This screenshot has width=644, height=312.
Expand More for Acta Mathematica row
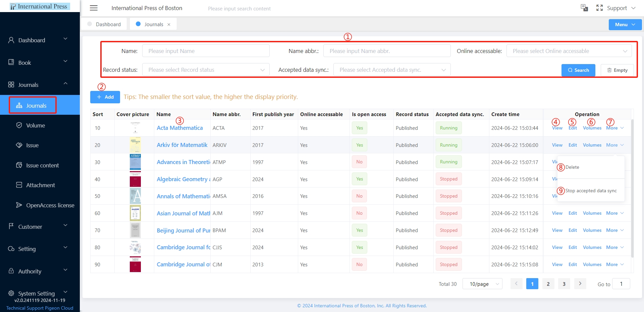[x=615, y=128]
